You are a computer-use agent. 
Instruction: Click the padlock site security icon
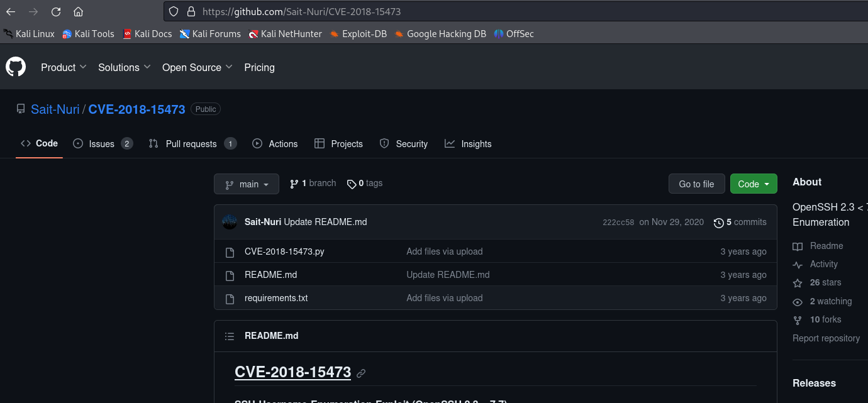[x=191, y=11]
